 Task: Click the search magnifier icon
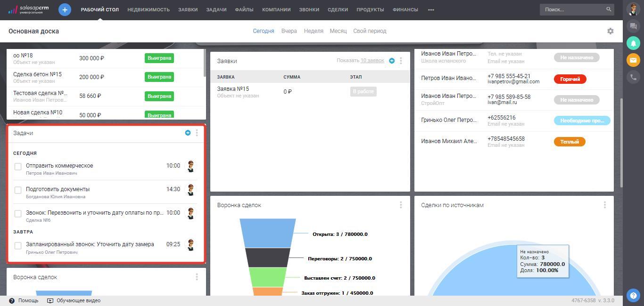pyautogui.click(x=609, y=9)
